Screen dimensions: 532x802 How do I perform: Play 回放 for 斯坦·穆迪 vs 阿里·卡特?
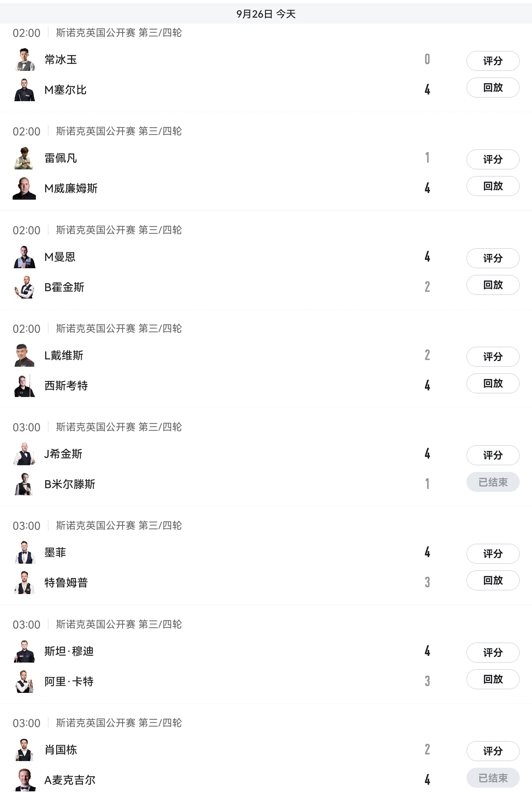click(493, 679)
